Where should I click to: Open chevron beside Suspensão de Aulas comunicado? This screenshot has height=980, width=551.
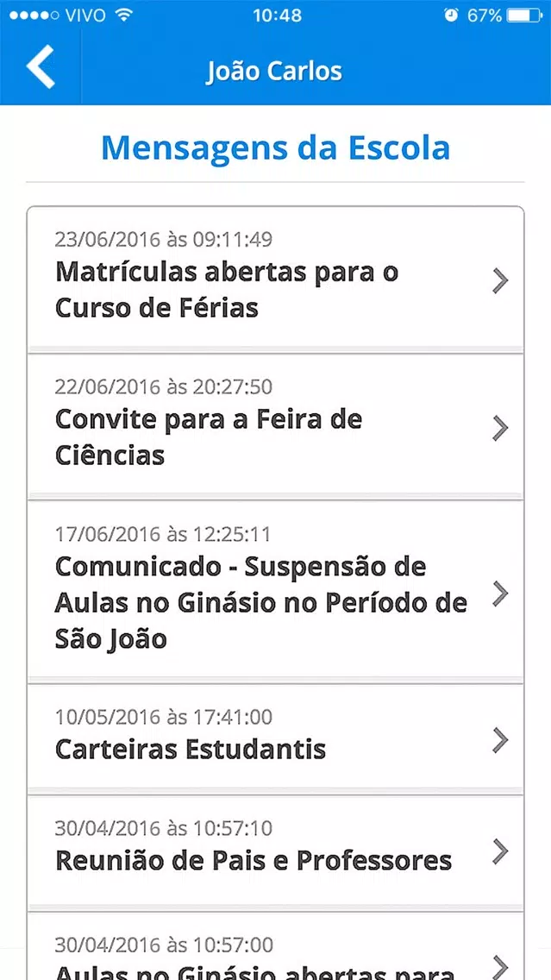click(x=500, y=594)
